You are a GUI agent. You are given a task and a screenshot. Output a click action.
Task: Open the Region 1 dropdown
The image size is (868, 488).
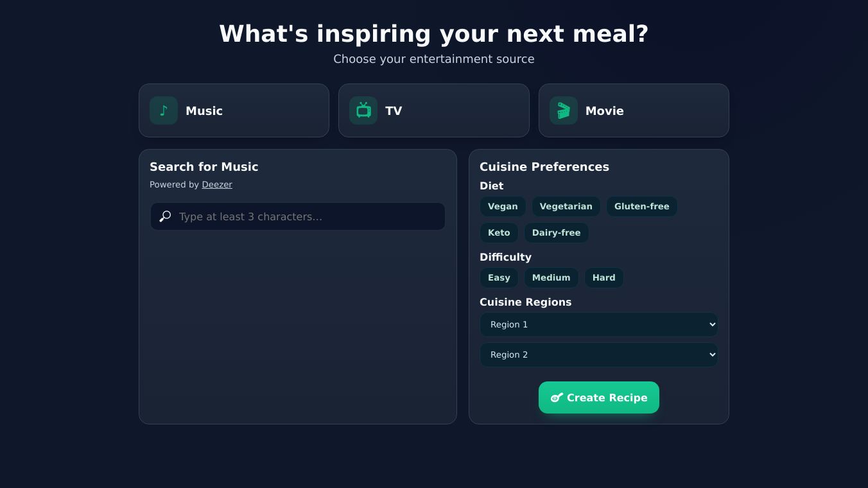pyautogui.click(x=598, y=324)
